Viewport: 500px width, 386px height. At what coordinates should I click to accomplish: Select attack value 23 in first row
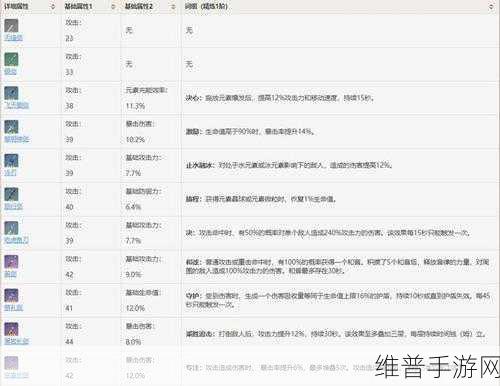[69, 38]
